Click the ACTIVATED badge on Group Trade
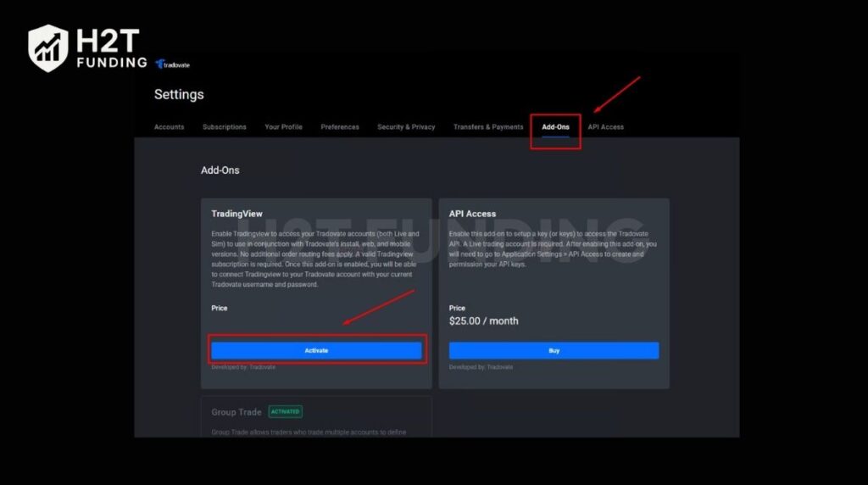Image resolution: width=868 pixels, height=485 pixels. coord(285,411)
